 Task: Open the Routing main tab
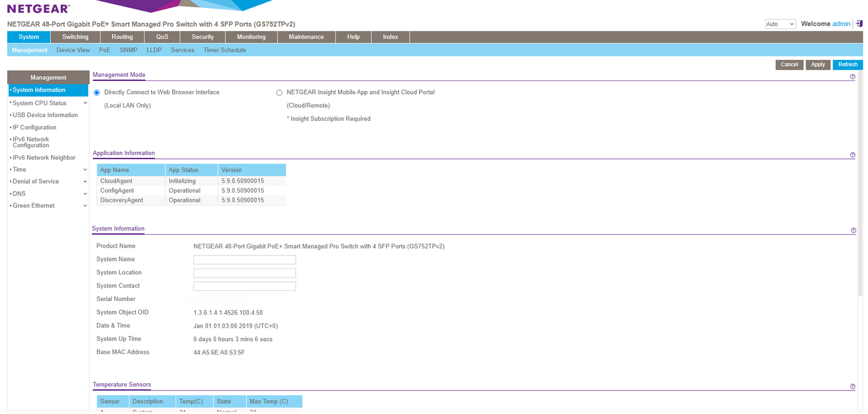[122, 37]
